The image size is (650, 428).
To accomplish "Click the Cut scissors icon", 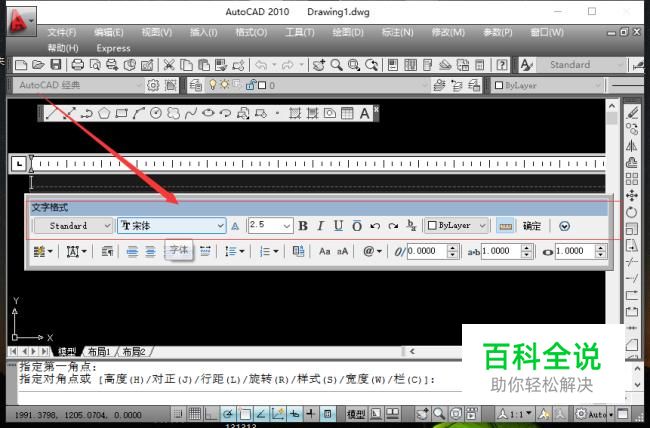I will click(168, 65).
